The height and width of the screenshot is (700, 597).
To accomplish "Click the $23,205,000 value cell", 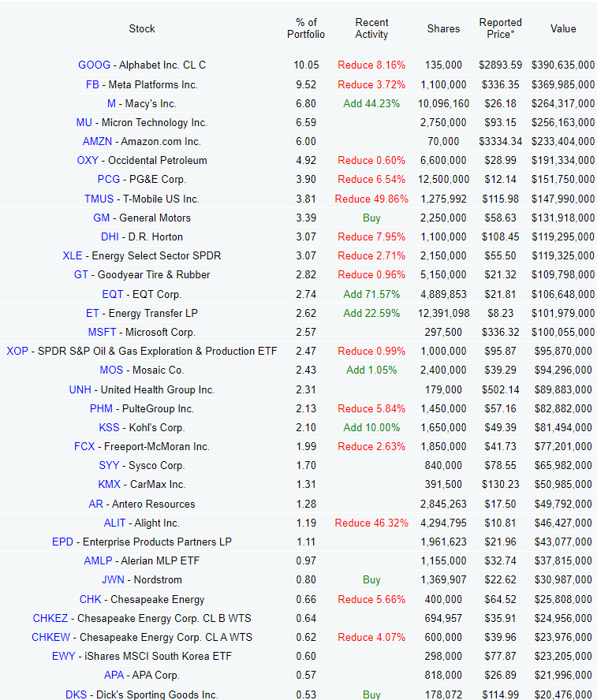I will click(563, 657).
